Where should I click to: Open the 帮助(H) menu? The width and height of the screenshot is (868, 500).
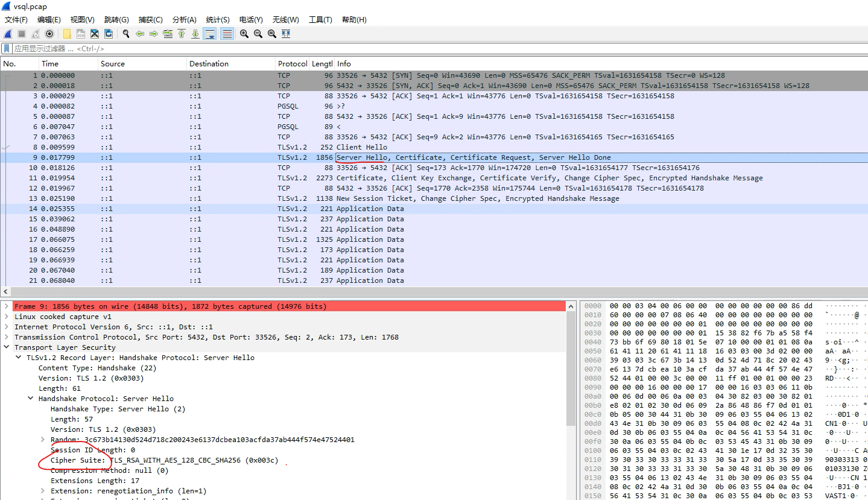(x=354, y=20)
